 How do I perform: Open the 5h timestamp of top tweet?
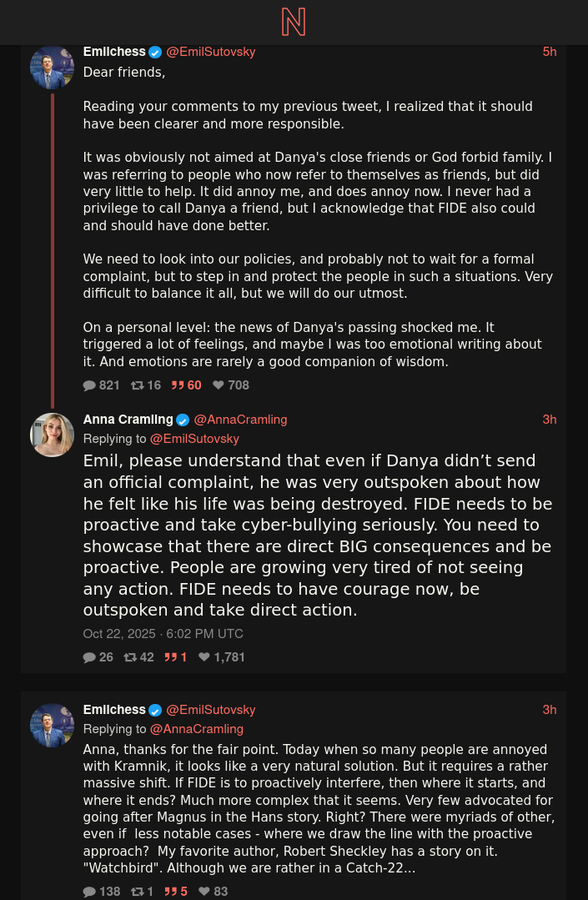point(550,52)
